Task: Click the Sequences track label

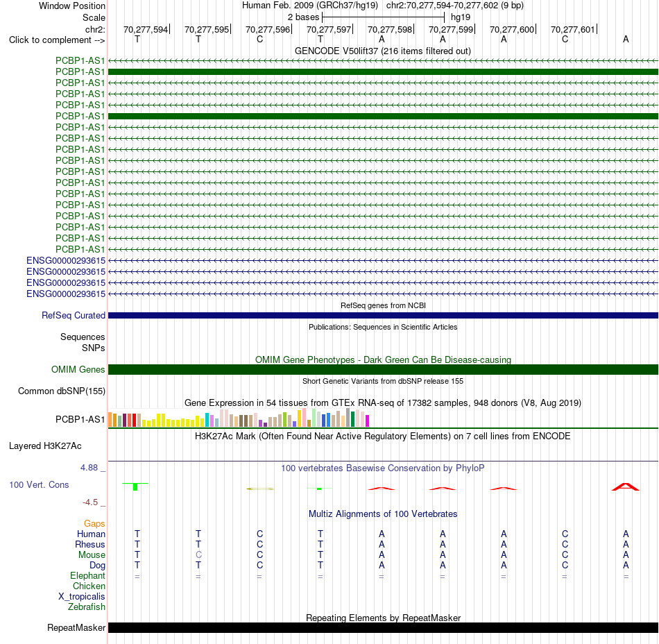Action: (83, 337)
